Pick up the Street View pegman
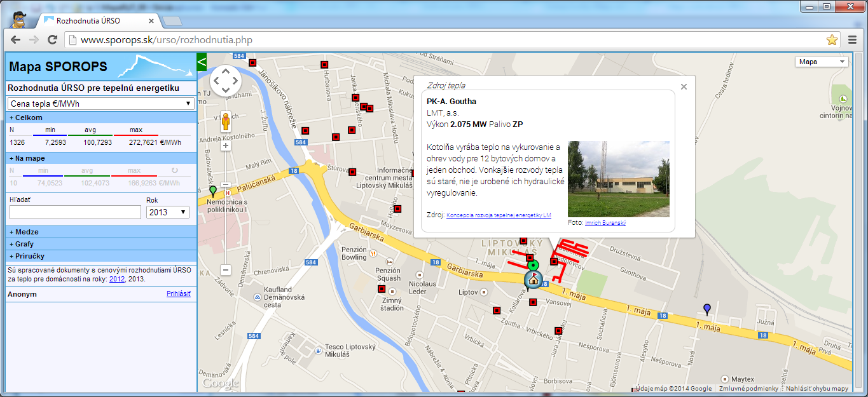This screenshot has height=397, width=868. click(x=225, y=121)
